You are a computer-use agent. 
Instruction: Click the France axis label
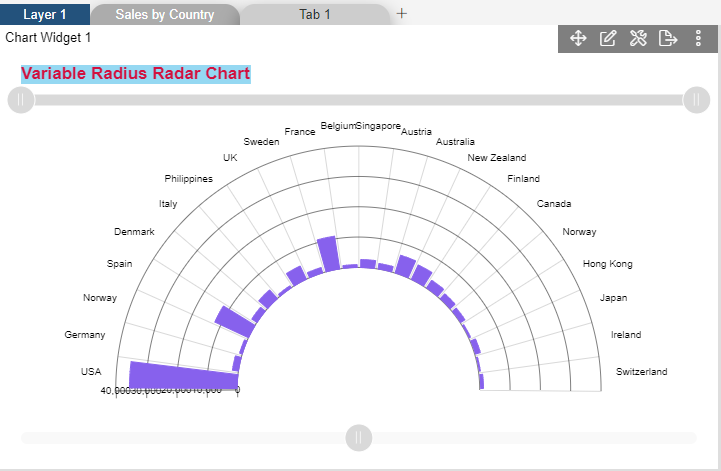(300, 132)
